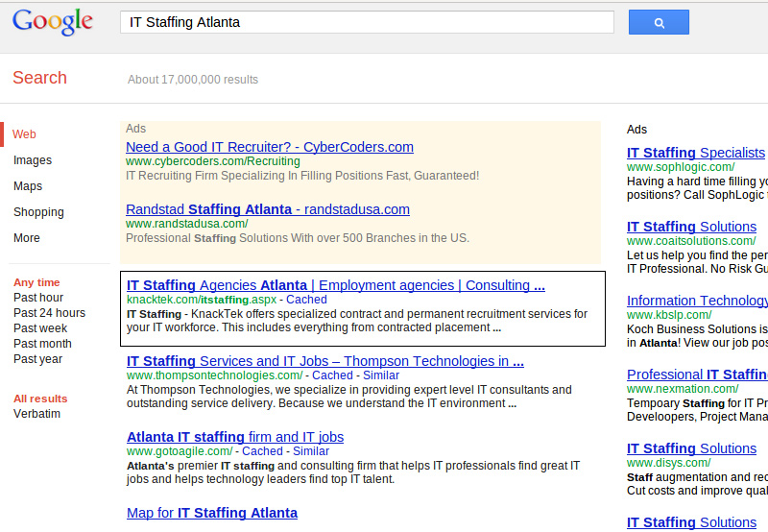
Task: Click the red Search heading
Action: tap(39, 78)
